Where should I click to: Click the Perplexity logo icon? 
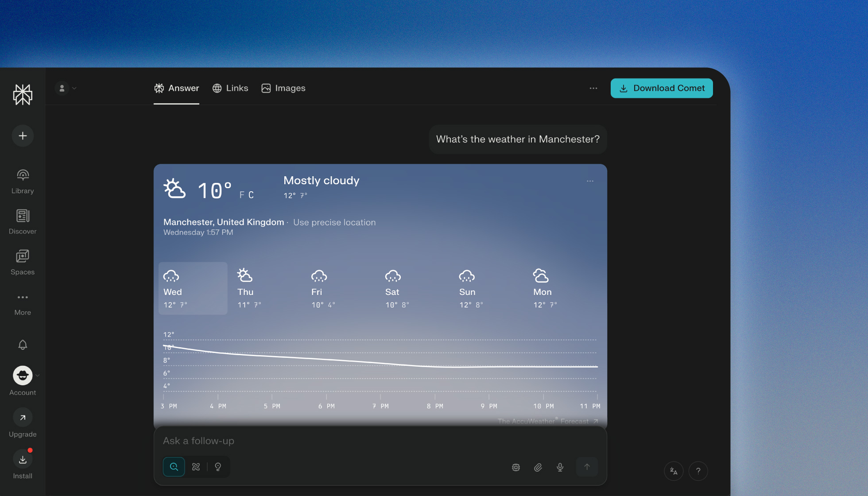[23, 95]
